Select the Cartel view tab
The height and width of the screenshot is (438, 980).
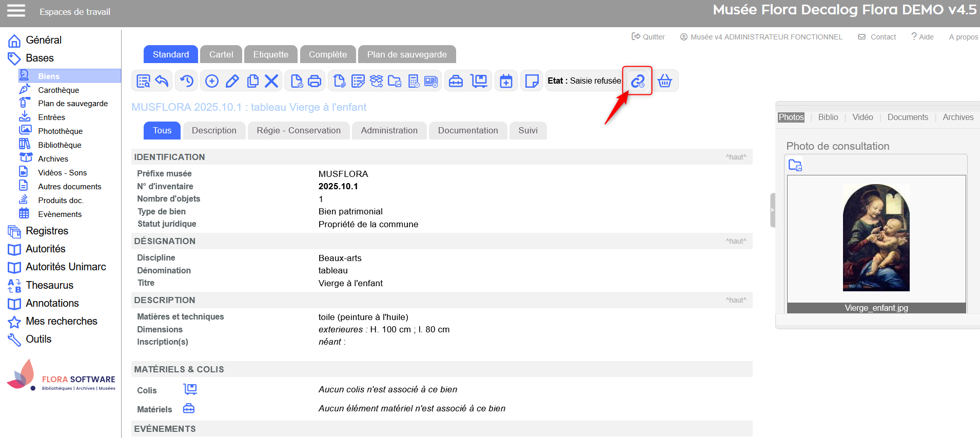click(x=221, y=54)
